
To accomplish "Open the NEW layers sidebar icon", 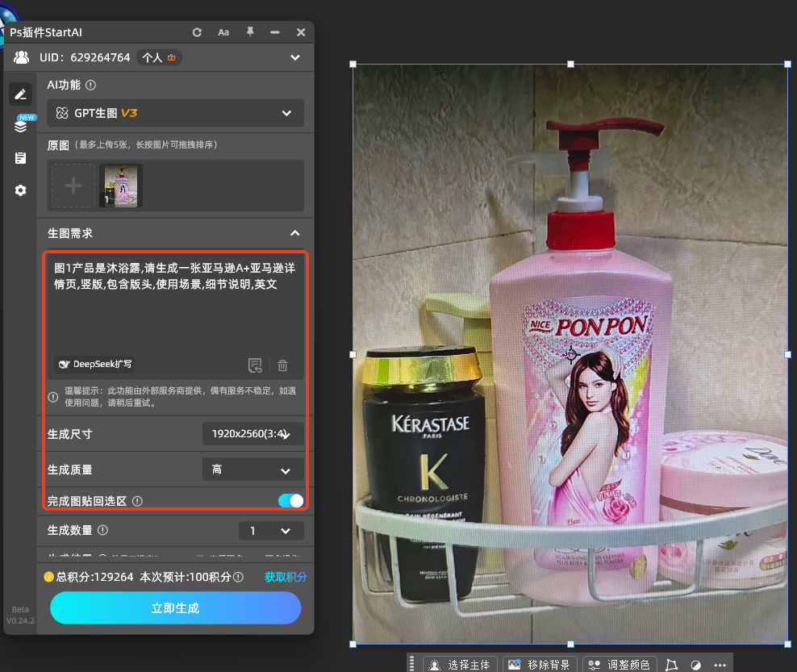I will [21, 125].
